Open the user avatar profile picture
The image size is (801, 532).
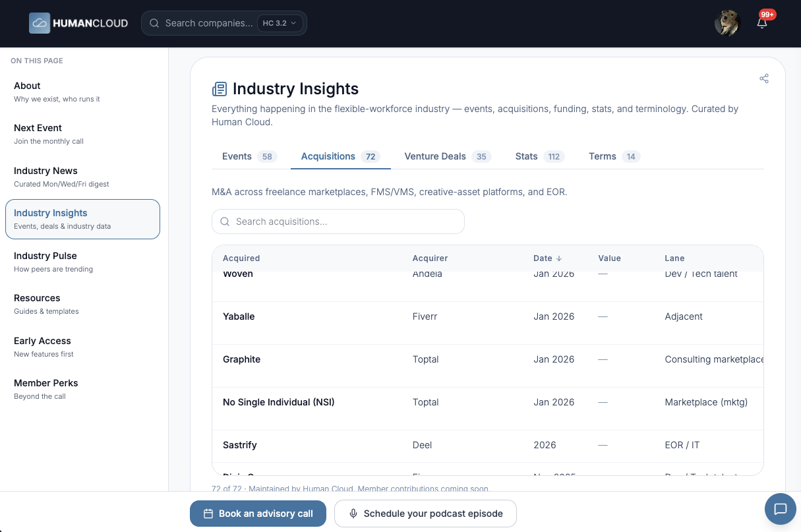point(728,23)
